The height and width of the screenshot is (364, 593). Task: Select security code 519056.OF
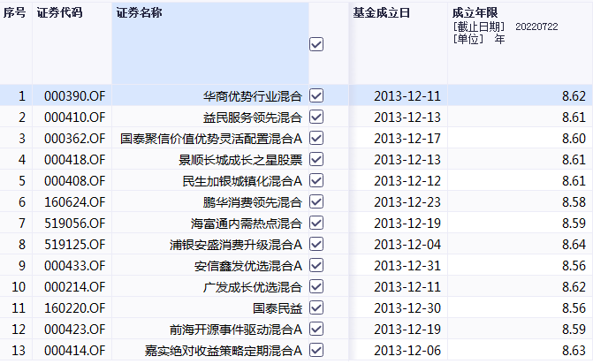click(x=74, y=223)
